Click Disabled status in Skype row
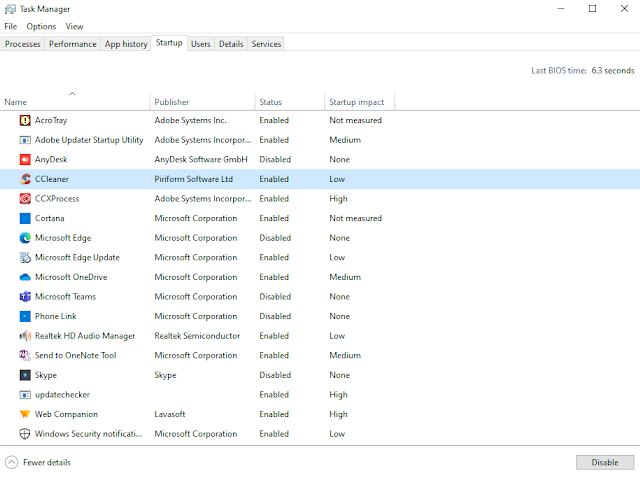The width and height of the screenshot is (640, 478). pos(275,375)
